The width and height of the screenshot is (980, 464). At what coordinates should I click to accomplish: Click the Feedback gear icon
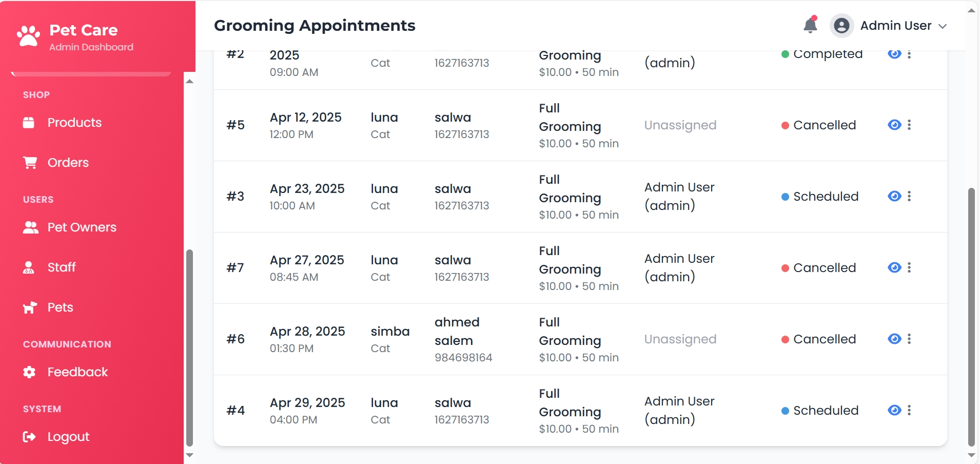[x=29, y=372]
